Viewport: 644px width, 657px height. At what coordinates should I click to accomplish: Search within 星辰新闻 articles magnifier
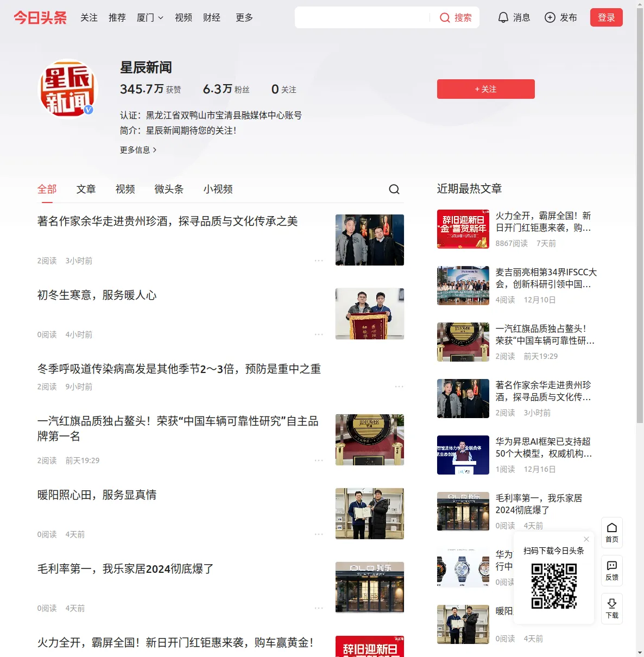(x=394, y=189)
